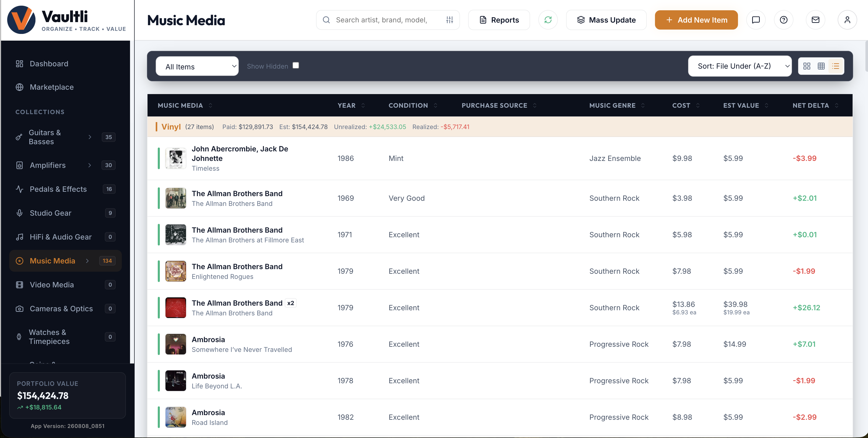
Task: Sort by the Purchase Source column header
Action: pyautogui.click(x=499, y=106)
